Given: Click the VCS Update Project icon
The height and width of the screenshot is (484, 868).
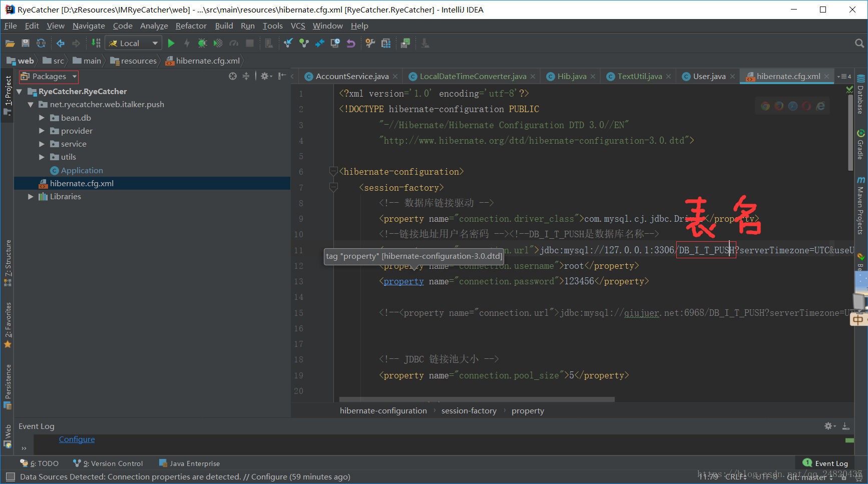Looking at the screenshot, I should [288, 44].
